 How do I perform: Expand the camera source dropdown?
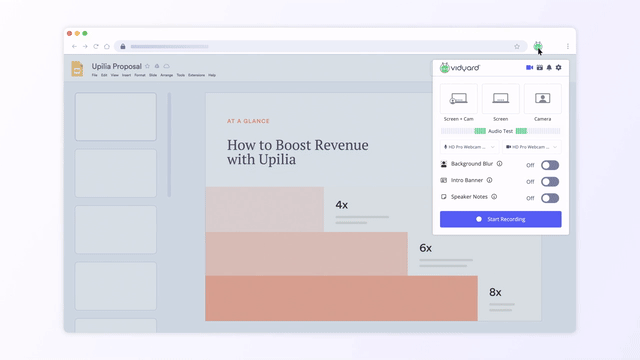pyautogui.click(x=532, y=147)
